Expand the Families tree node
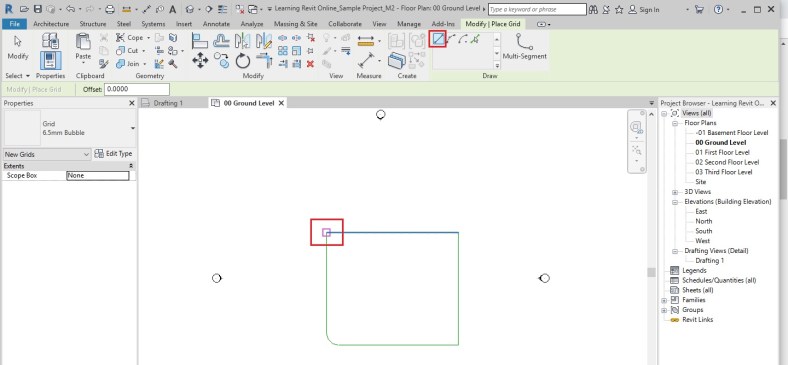 [x=664, y=300]
